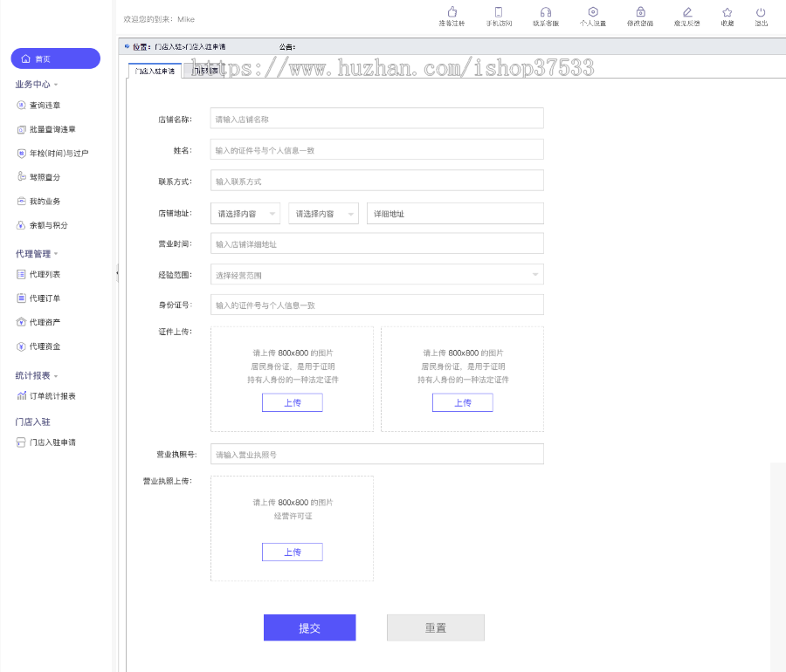Focus the 店铺名称 input field
The width and height of the screenshot is (786, 672).
click(x=377, y=120)
